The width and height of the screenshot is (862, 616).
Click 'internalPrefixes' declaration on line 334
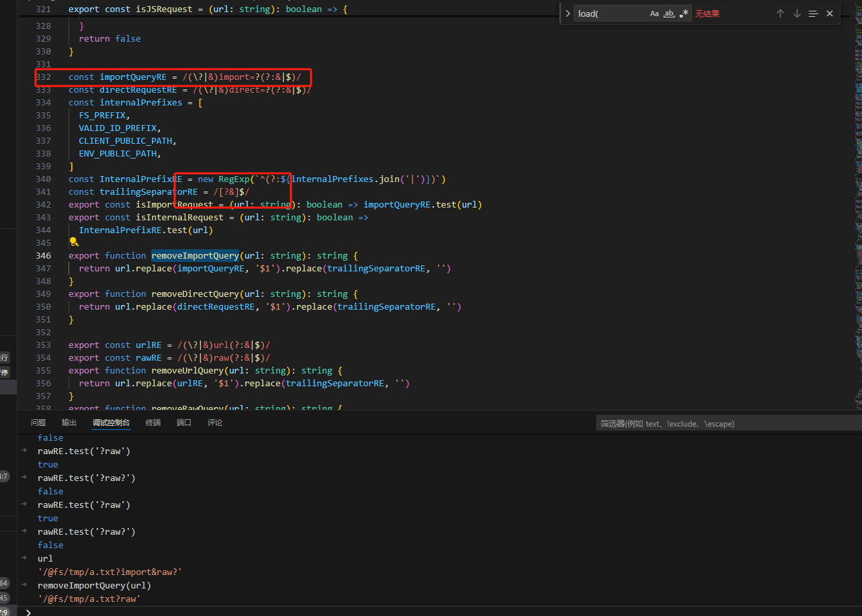point(141,103)
